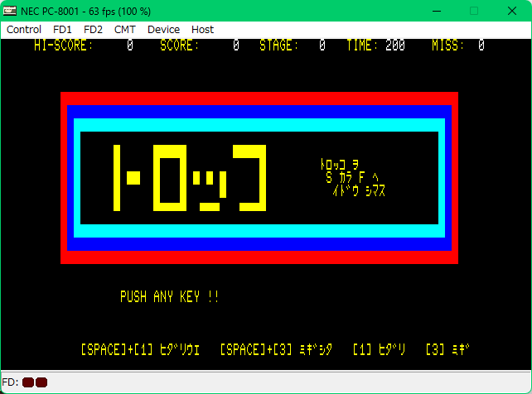
Task: Close the NEC PC-8001 emulator window
Action: tap(512, 12)
